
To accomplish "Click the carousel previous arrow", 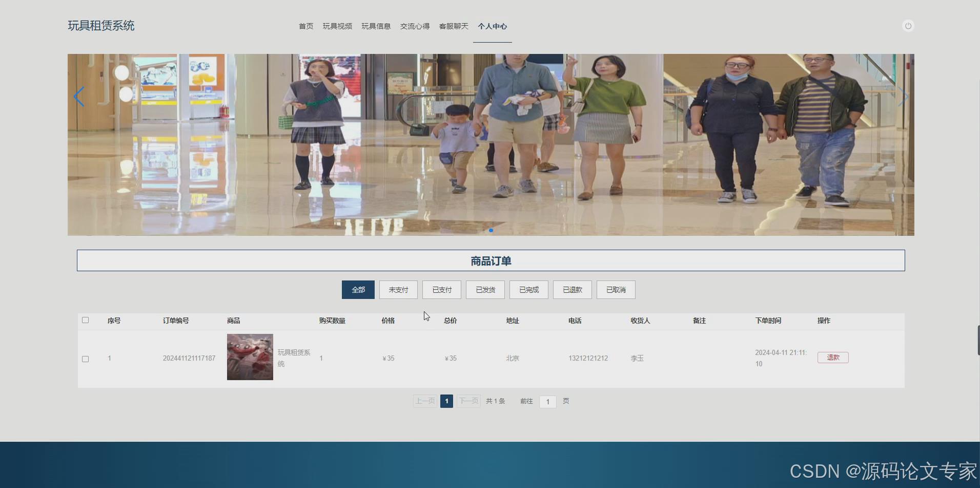I will tap(79, 96).
